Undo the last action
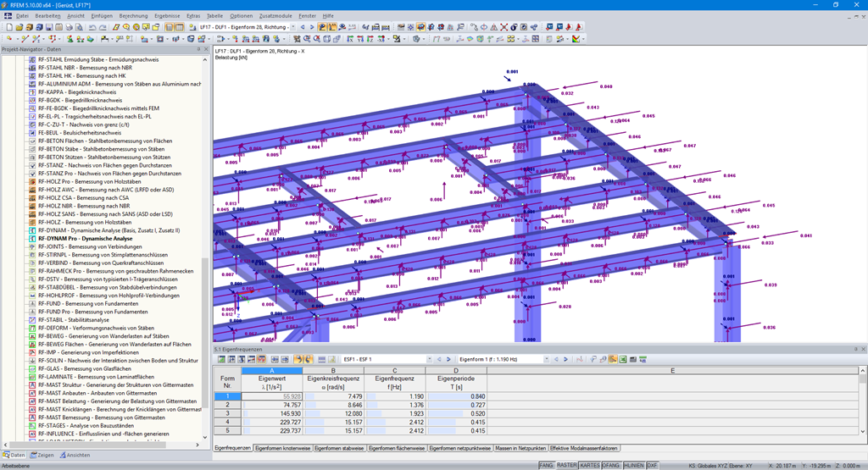This screenshot has width=868, height=470. (92, 26)
